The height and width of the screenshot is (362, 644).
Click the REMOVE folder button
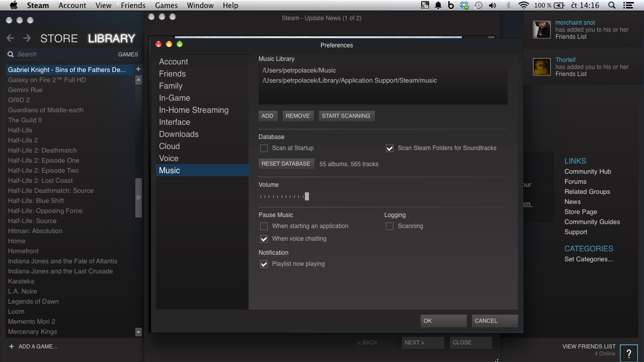[x=298, y=116]
